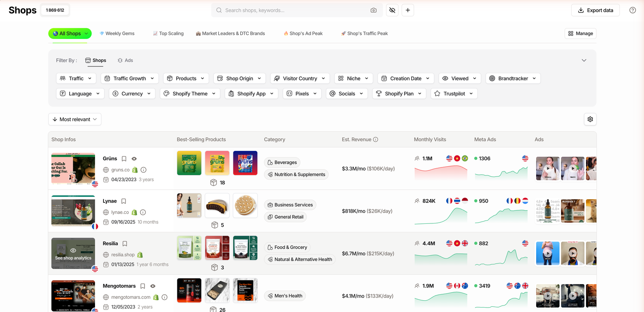Open the Trustpilot filter dropdown

pos(454,93)
